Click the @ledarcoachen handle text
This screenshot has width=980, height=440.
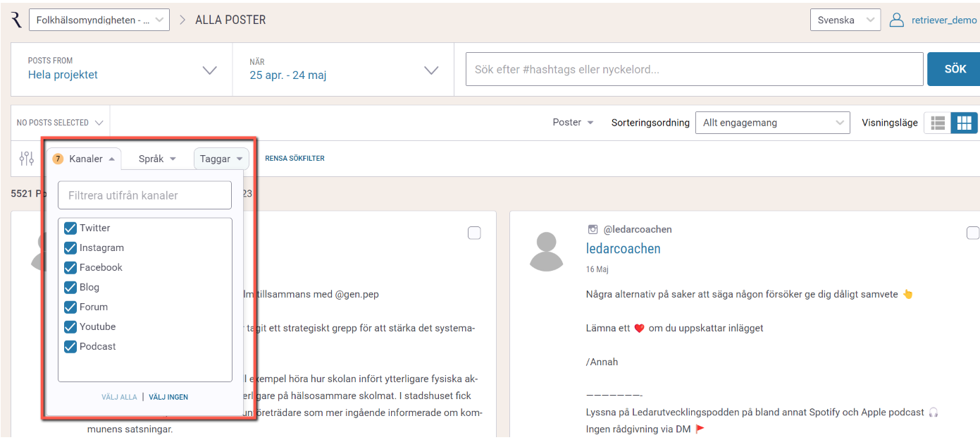pos(638,229)
